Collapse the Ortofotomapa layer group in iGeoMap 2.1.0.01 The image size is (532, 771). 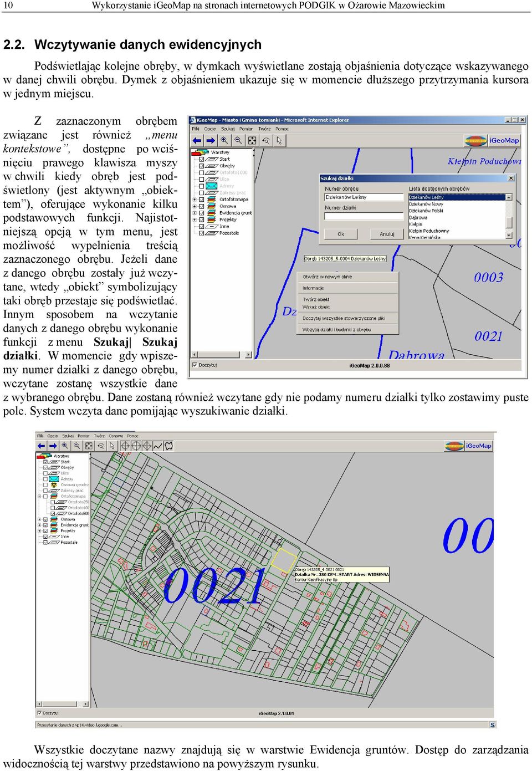[x=39, y=497]
